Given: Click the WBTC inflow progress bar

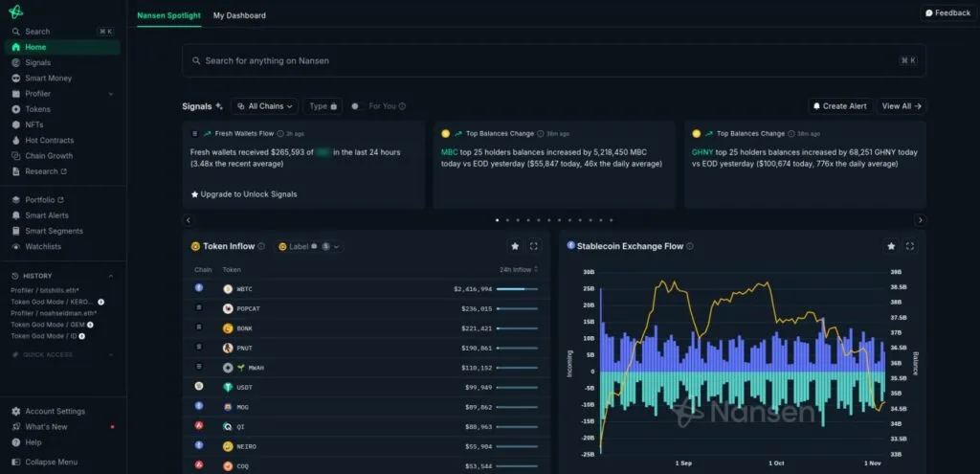Looking at the screenshot, I should [517, 289].
